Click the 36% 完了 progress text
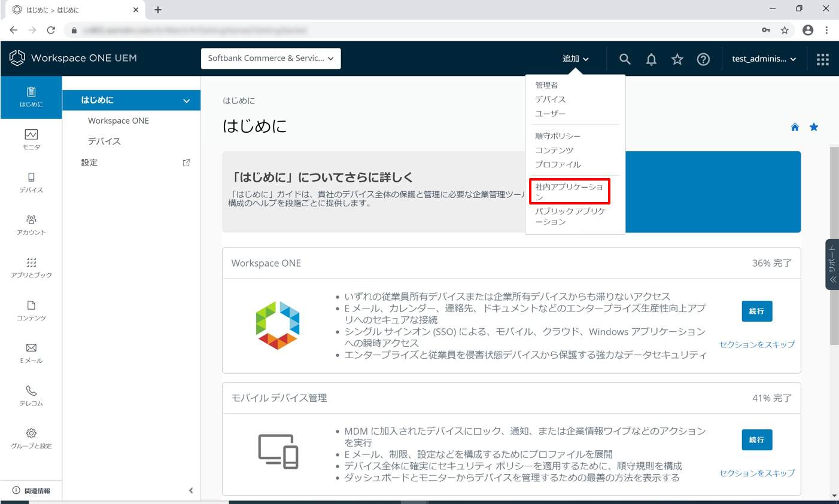Screen dimensions: 839x504 771,263
